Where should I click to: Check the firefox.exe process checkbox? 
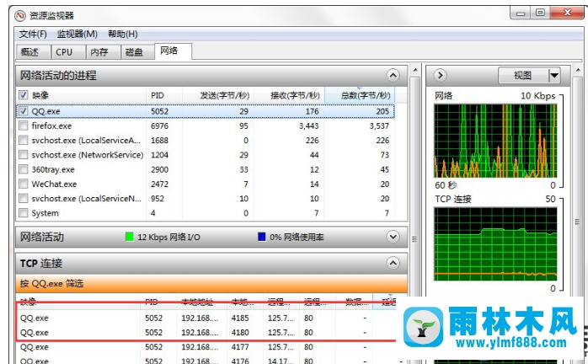click(24, 126)
